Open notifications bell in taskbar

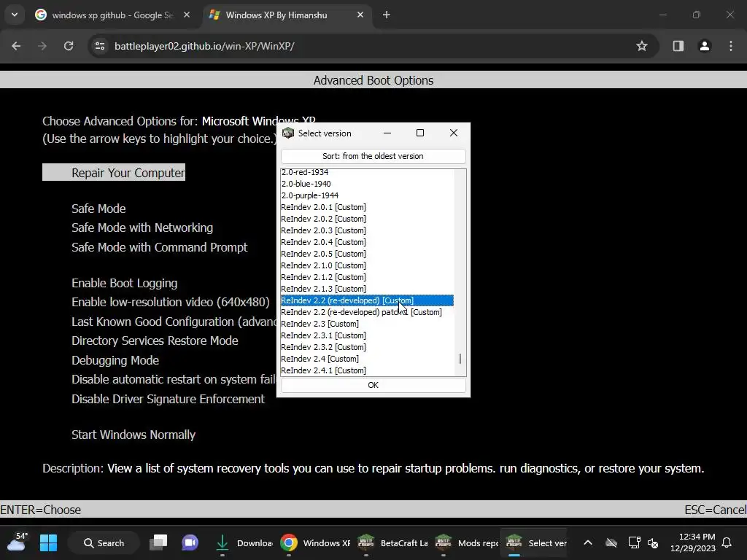[x=727, y=542]
